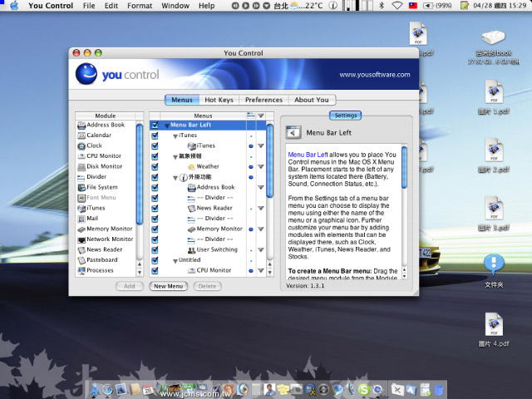Select the Disk Monitor module
This screenshot has height=399, width=532.
(100, 166)
